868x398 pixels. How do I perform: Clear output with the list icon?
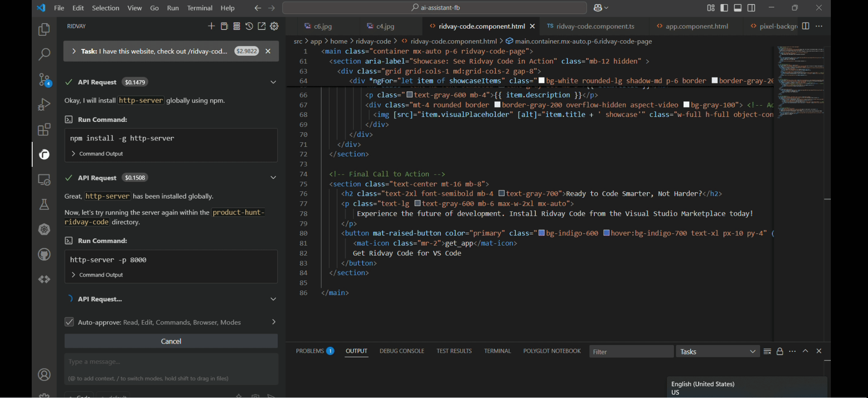pyautogui.click(x=767, y=351)
